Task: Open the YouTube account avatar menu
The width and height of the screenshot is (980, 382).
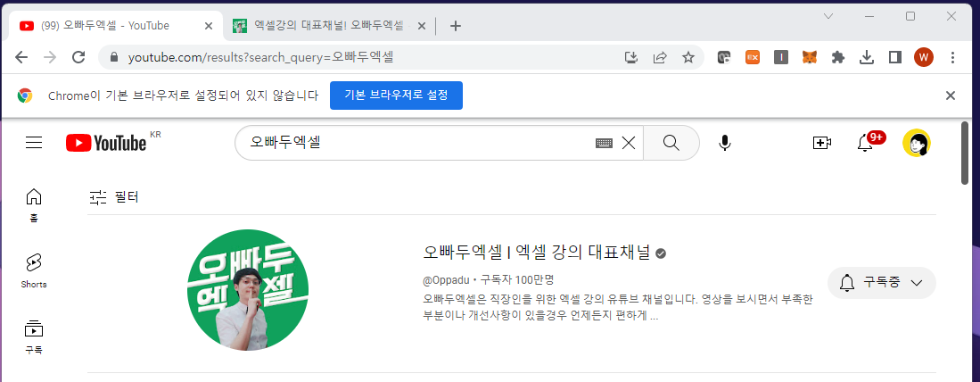Action: click(917, 143)
